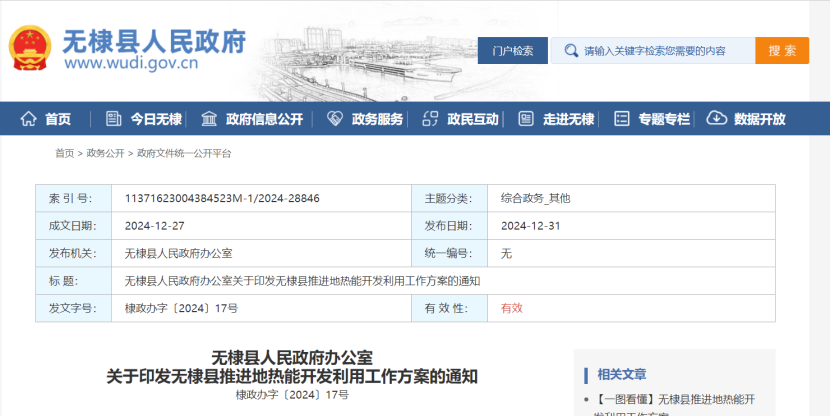This screenshot has width=831, height=416.
Task: Click the home icon beside 首页
Action: click(28, 119)
